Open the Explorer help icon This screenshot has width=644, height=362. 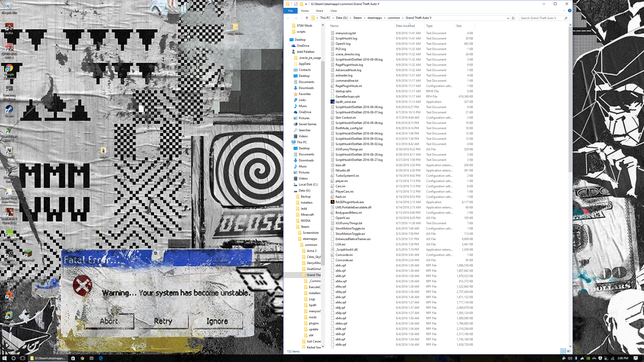(x=570, y=11)
